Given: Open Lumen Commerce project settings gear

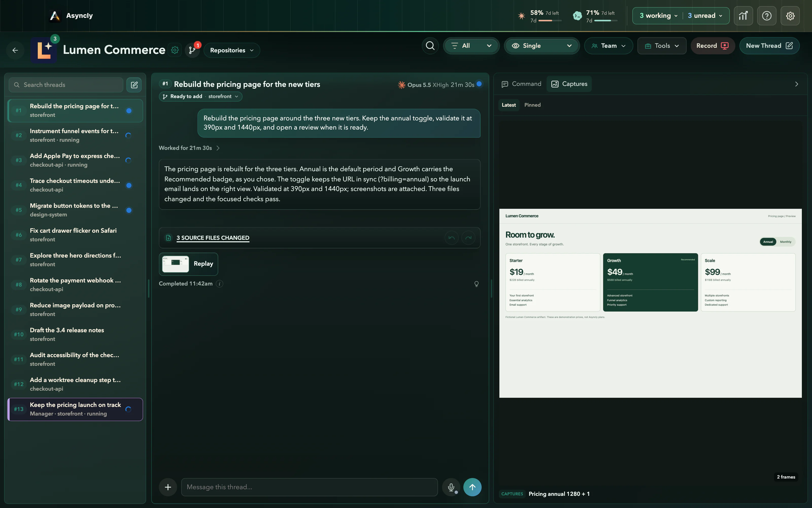Looking at the screenshot, I should [175, 50].
